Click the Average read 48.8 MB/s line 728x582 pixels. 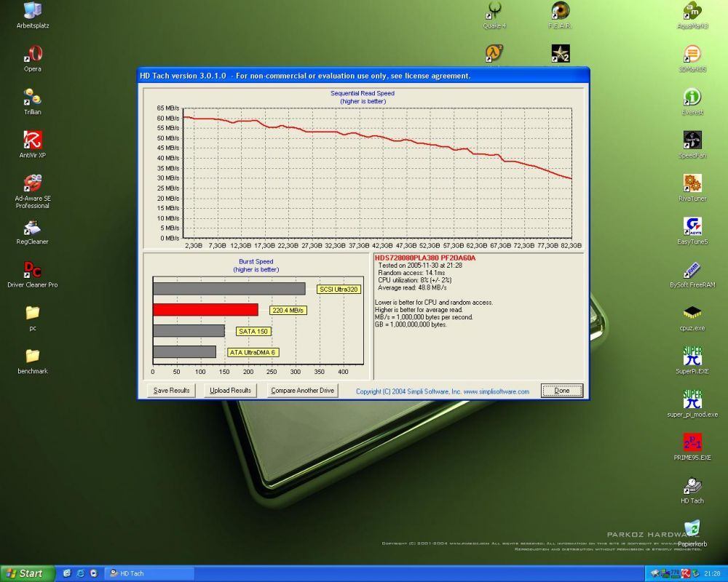click(x=412, y=288)
